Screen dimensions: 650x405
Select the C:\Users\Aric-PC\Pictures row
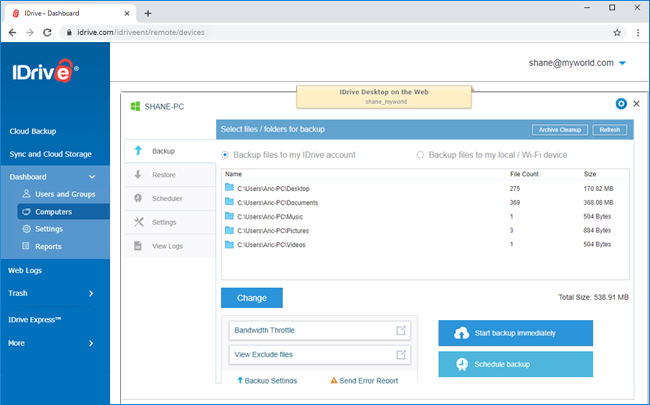pos(425,230)
